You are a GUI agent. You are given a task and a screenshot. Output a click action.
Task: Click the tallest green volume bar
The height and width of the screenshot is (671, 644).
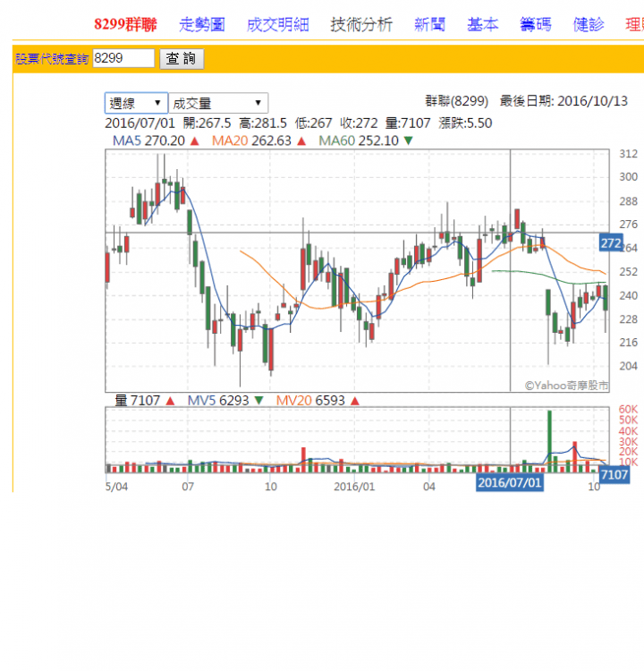[549, 441]
